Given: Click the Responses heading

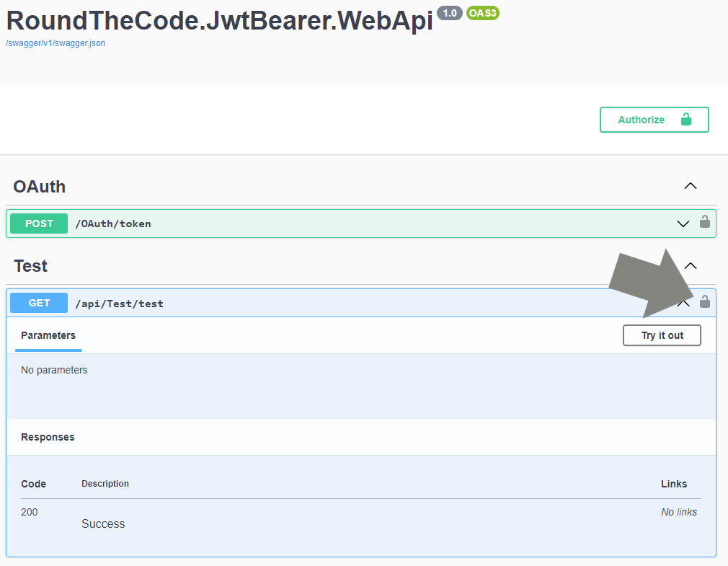Looking at the screenshot, I should (48, 437).
